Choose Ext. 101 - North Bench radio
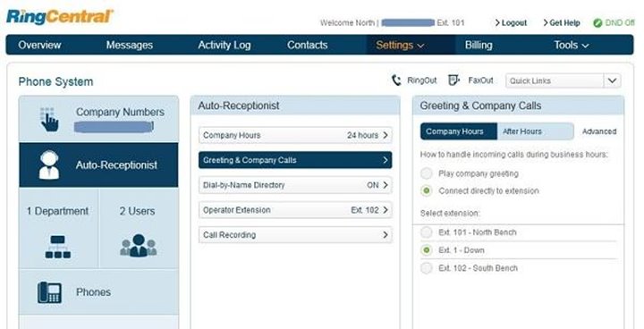Screen dimensions: 644x329 pyautogui.click(x=427, y=232)
